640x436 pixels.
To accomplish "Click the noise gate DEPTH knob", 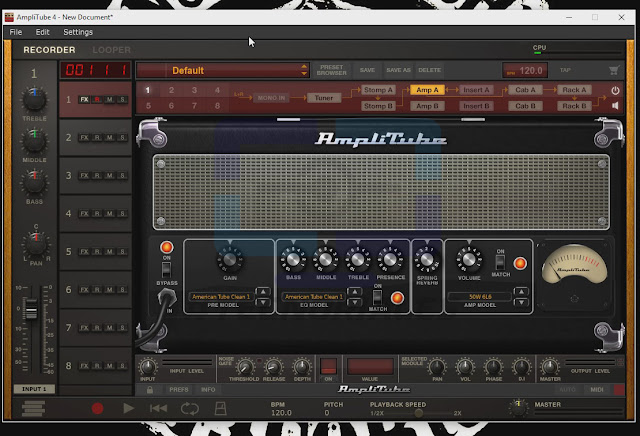I will coord(302,367).
